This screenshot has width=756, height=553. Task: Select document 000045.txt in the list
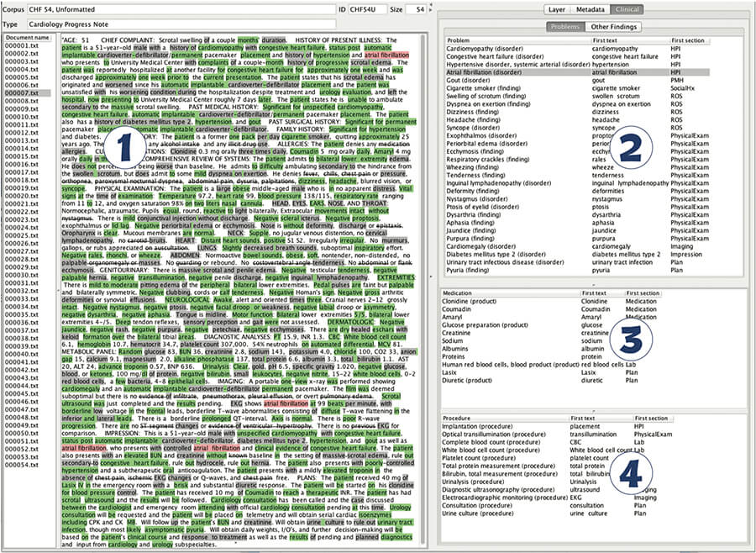coord(28,394)
